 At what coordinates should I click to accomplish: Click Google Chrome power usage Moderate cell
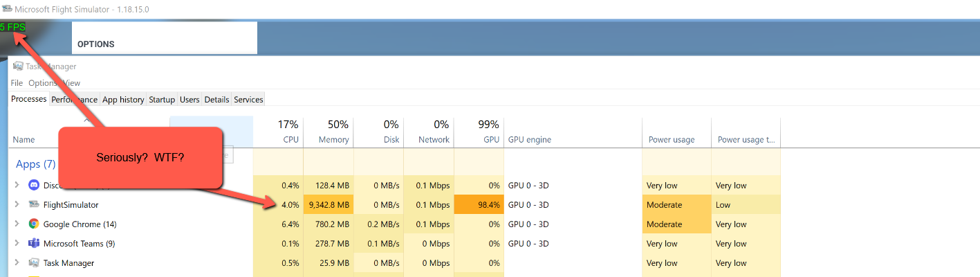point(676,224)
